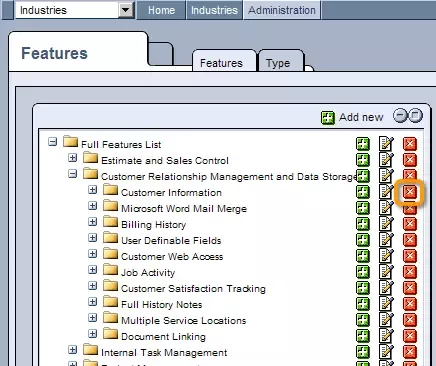Add item under Microsoft Word Mail Merge
436x366 pixels.
(363, 208)
